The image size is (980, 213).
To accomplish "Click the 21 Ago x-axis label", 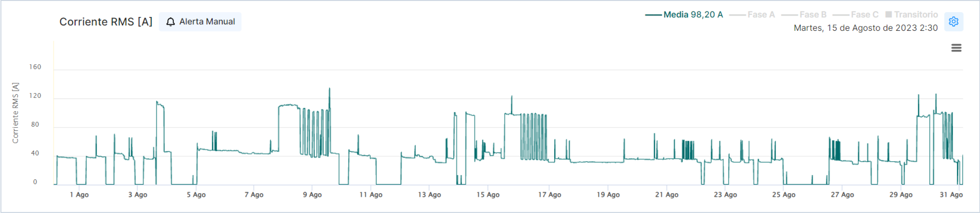I will (x=667, y=195).
